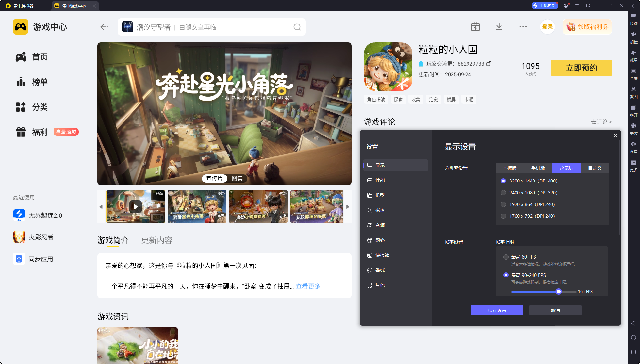The width and height of the screenshot is (640, 364).
Task: Open the 截图 screenshot scissors tool
Action: (633, 89)
